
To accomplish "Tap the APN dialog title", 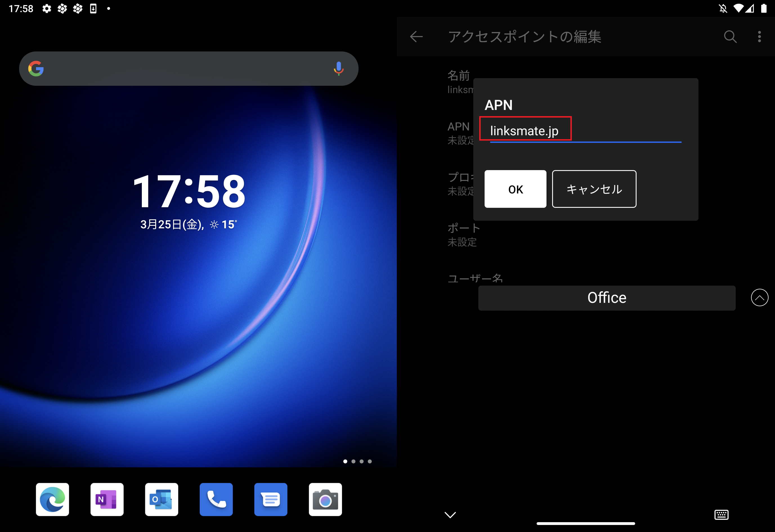I will tap(498, 105).
